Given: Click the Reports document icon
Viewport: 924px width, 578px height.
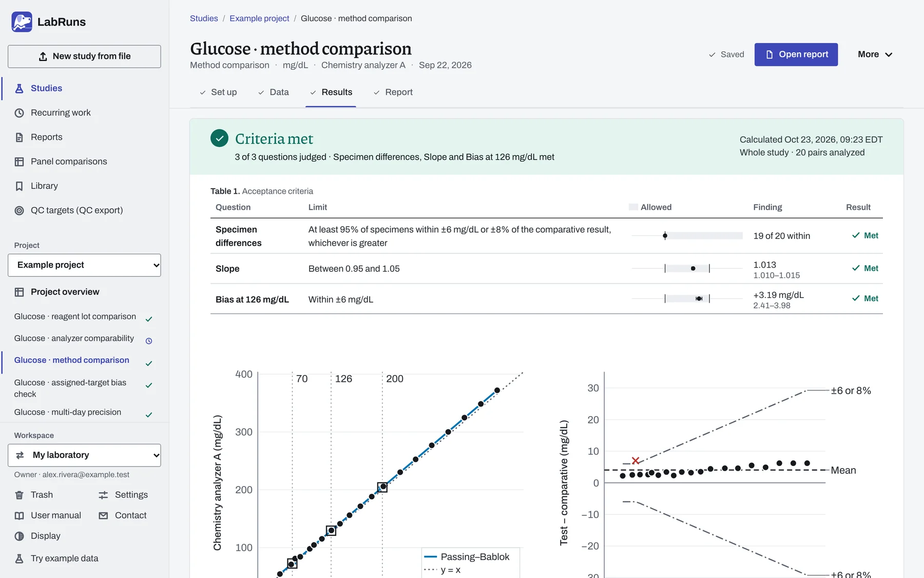Looking at the screenshot, I should (19, 137).
